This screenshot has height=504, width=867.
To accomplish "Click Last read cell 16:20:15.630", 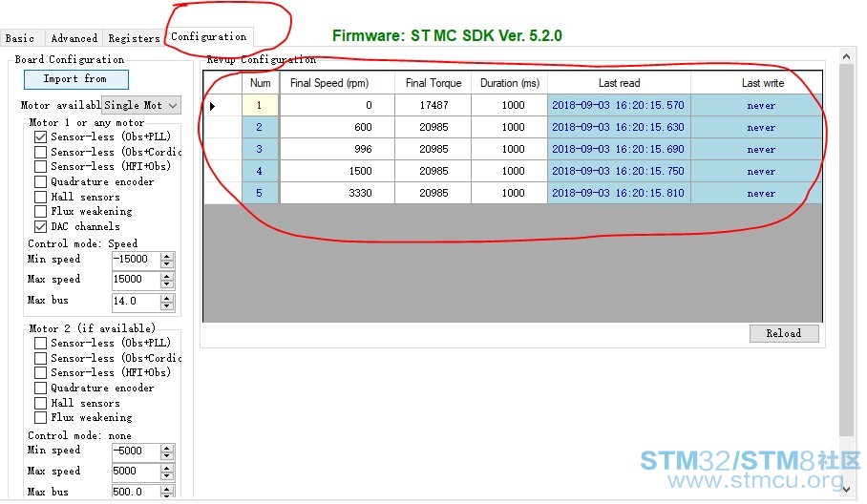I will coord(619,127).
